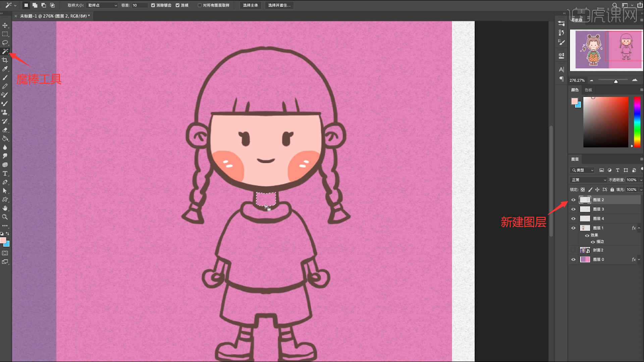Select the Move tool
Image resolution: width=644 pixels, height=362 pixels.
point(5,25)
